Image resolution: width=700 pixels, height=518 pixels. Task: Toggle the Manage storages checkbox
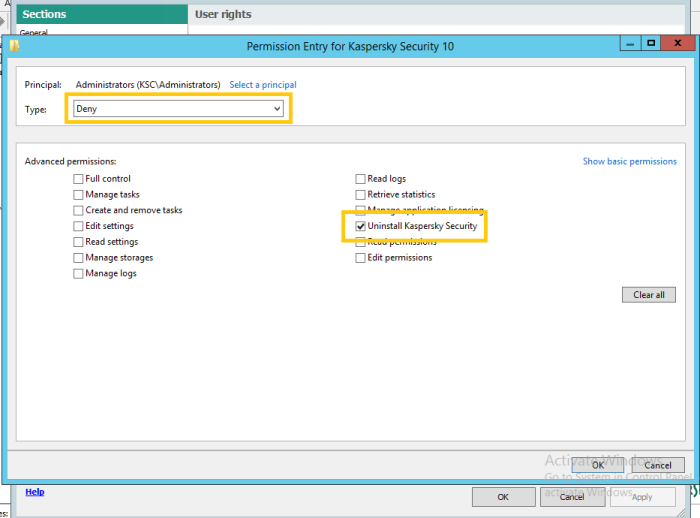(78, 258)
